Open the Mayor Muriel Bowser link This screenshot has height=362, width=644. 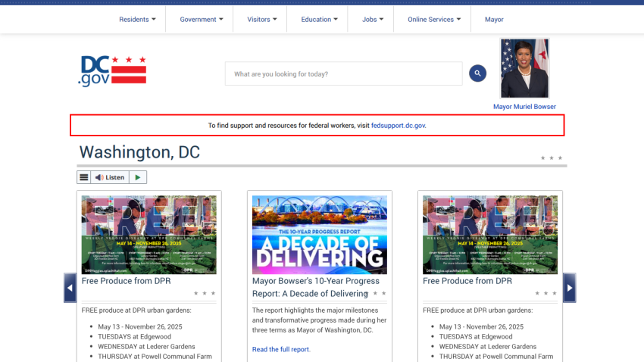tap(524, 107)
